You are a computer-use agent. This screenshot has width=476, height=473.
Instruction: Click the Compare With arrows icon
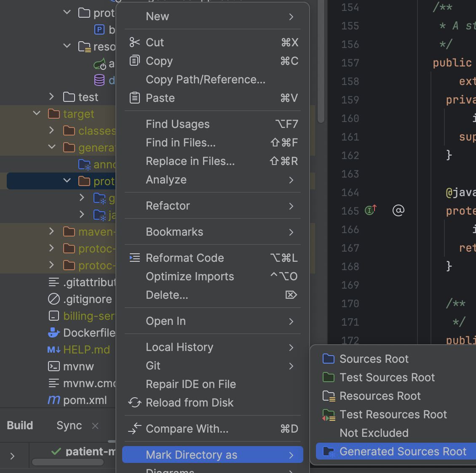coord(134,429)
